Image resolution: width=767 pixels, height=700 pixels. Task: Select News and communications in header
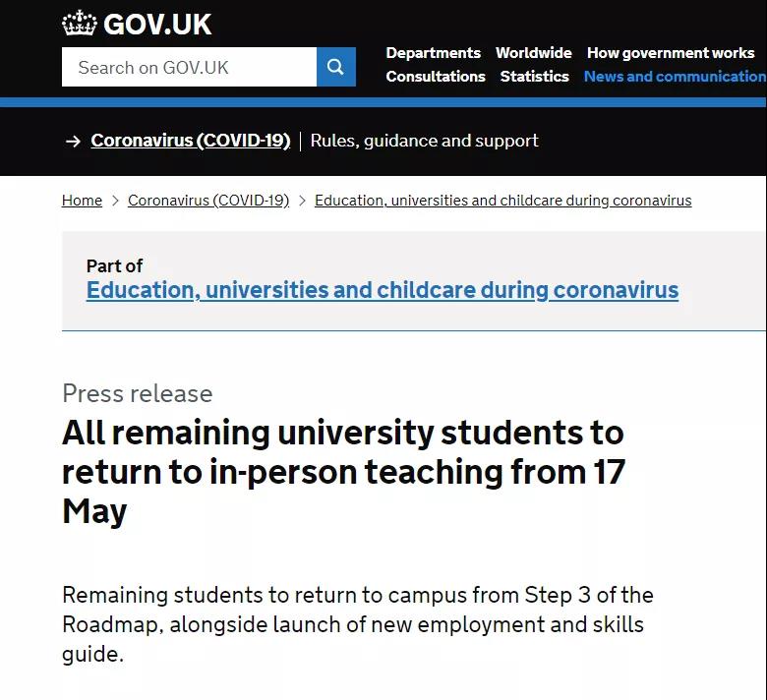tap(675, 76)
